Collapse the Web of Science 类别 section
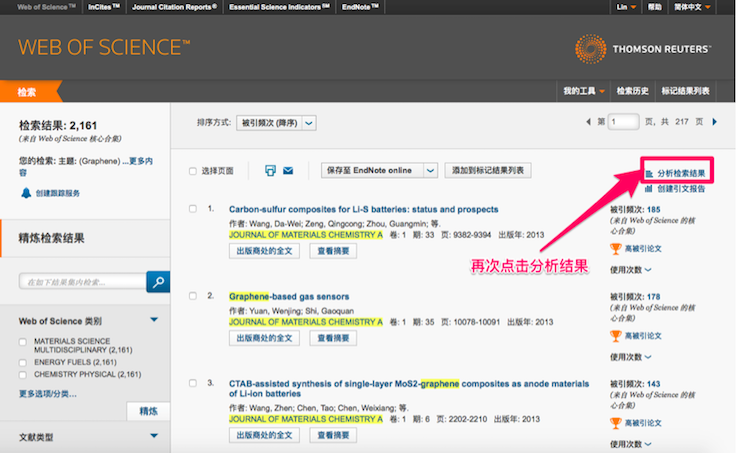This screenshot has height=453, width=740. [154, 320]
